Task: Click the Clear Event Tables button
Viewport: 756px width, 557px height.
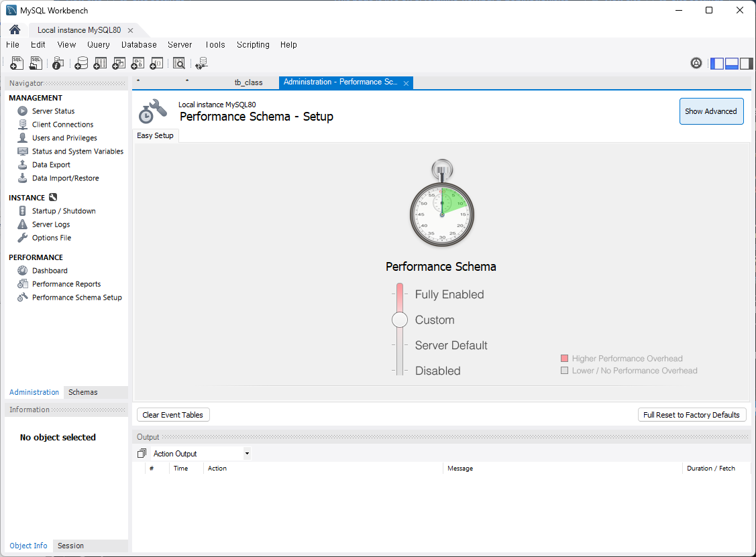Action: [173, 415]
